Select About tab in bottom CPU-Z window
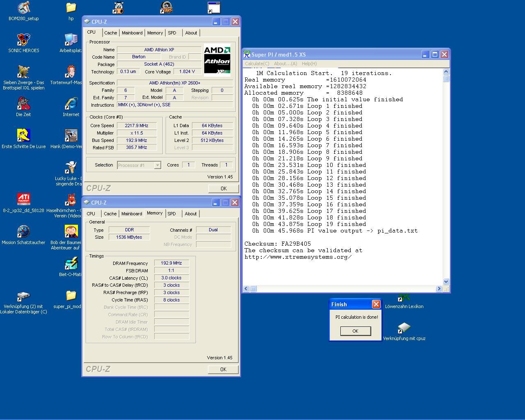Viewport: 525px width, 420px height. click(191, 214)
